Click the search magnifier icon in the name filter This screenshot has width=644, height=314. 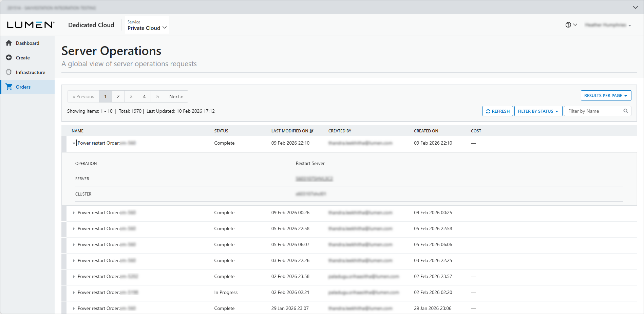click(x=626, y=111)
